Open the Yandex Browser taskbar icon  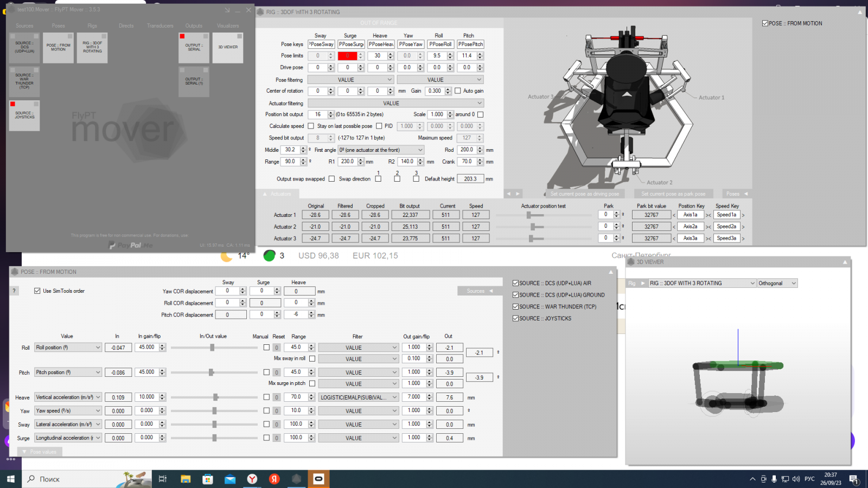point(252,479)
